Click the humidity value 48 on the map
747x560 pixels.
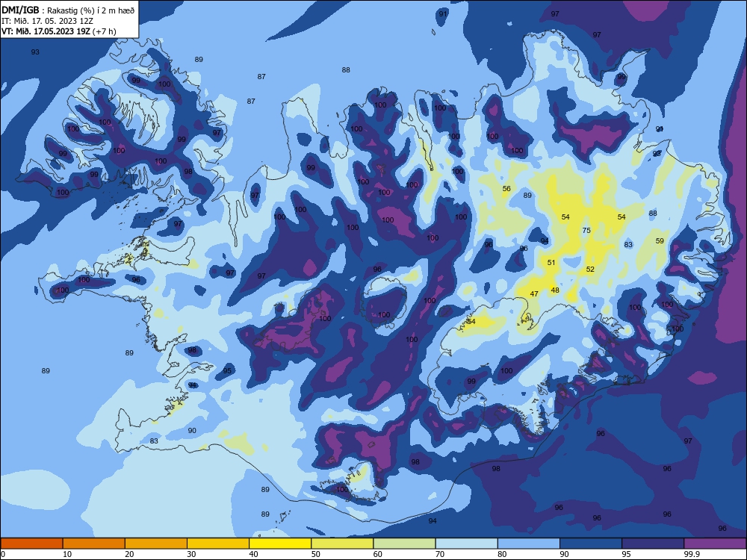click(x=555, y=290)
